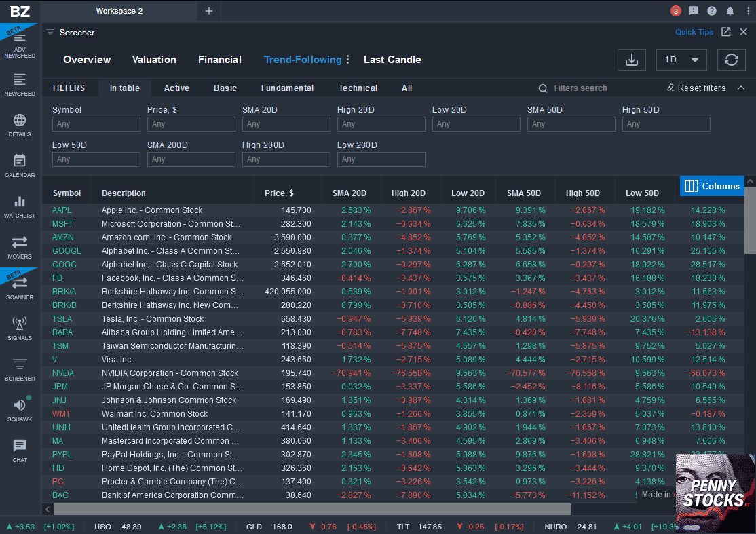Sort by the Description column header
Screen dimensions: 756x534
click(x=124, y=193)
